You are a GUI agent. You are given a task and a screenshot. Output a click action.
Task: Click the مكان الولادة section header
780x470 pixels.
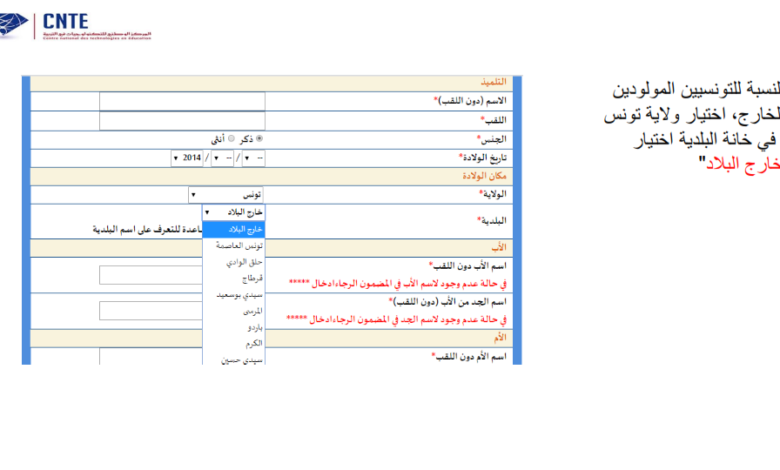pos(484,176)
